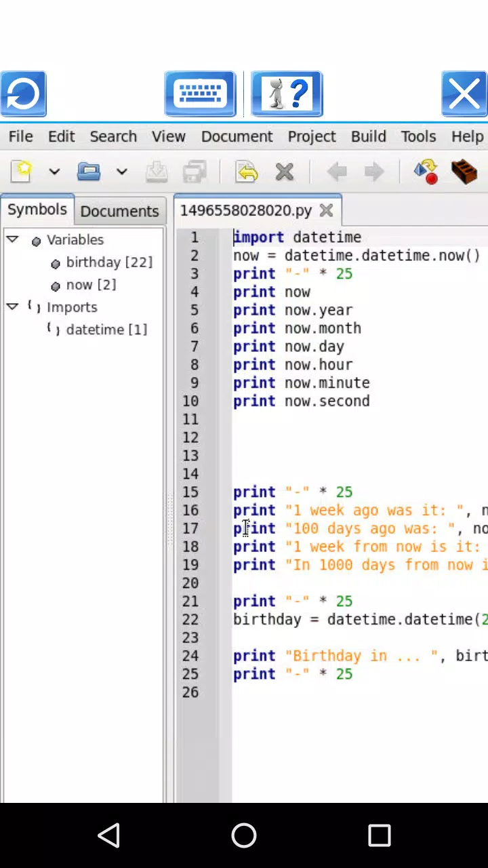Click the "birthday = datetime.datetime(" code line
This screenshot has height=868, width=488.
coord(361,619)
